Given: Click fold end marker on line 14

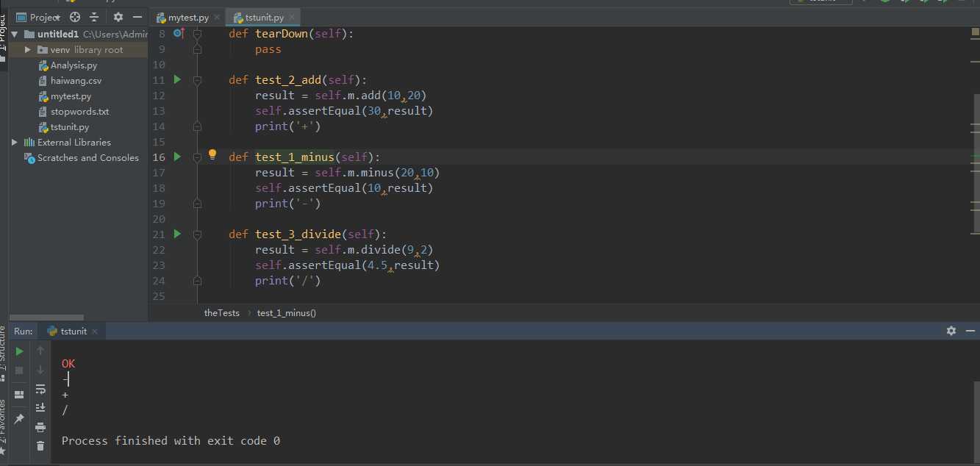Looking at the screenshot, I should tap(197, 126).
